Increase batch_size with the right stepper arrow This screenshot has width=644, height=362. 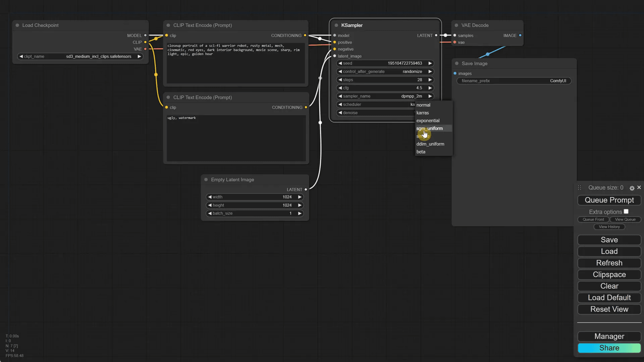[x=300, y=213]
